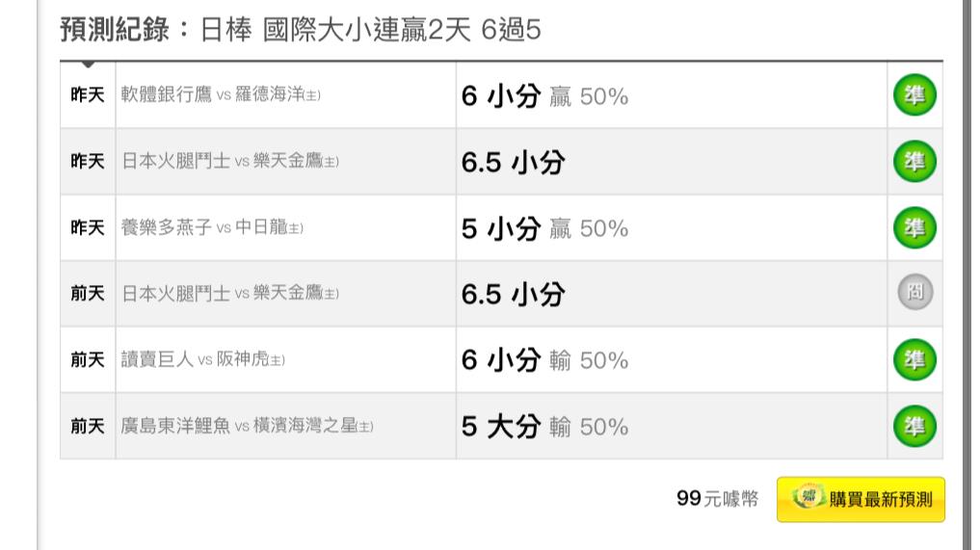This screenshot has width=980, height=550.
Task: Open 養樂多燕子 vs 中日龍 matchup
Action: (212, 227)
